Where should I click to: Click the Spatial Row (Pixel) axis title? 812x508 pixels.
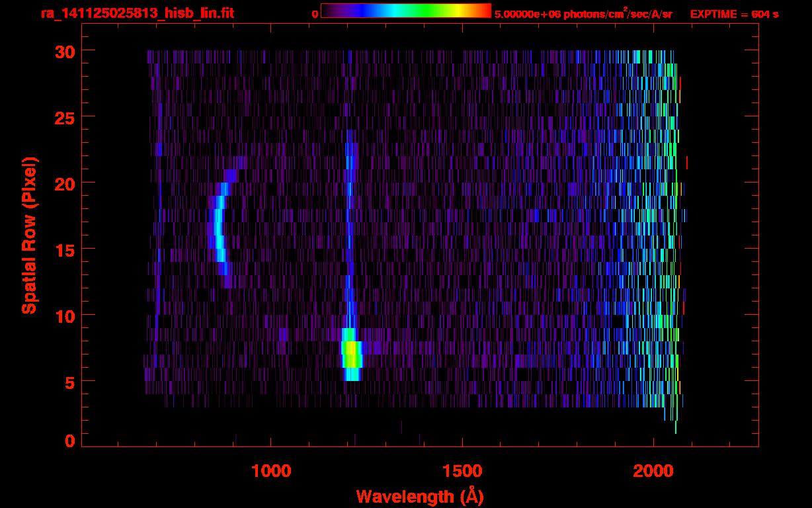point(30,235)
